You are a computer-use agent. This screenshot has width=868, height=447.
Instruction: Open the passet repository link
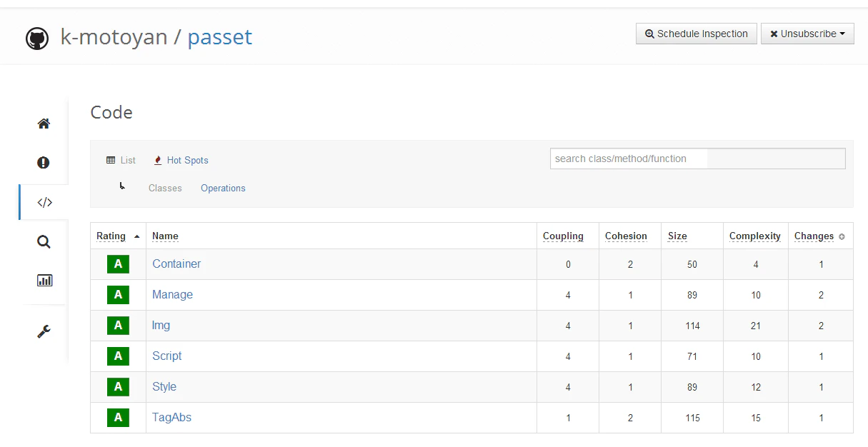click(x=220, y=37)
